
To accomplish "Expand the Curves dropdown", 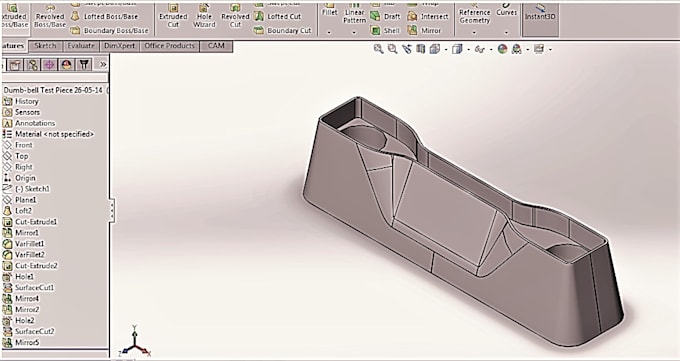I will [x=506, y=33].
